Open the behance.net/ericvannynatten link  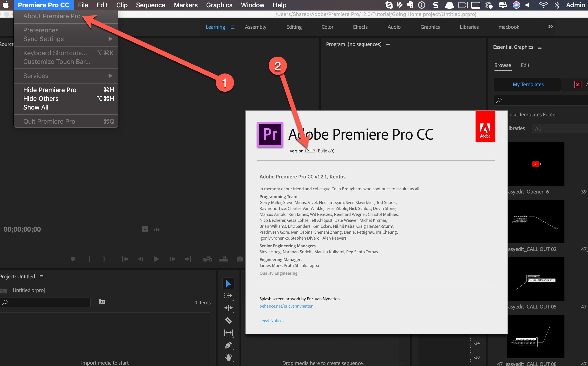[286, 306]
